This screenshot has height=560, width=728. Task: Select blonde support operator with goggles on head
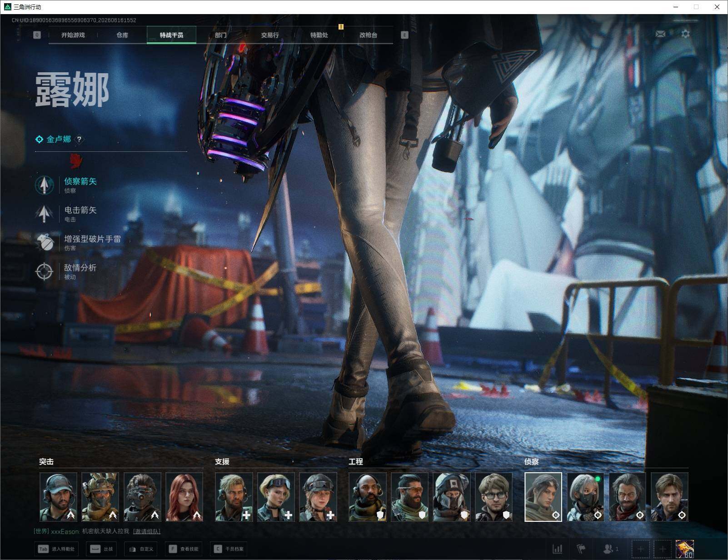pos(276,497)
